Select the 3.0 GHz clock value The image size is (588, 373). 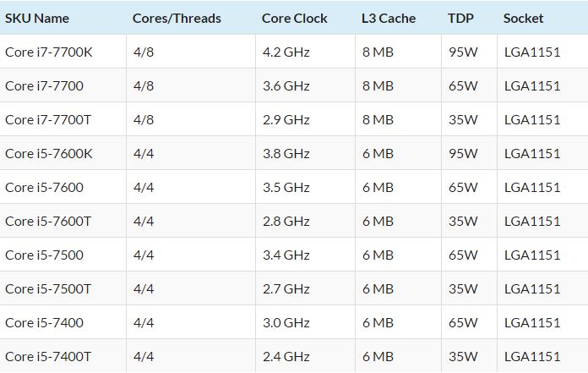(286, 323)
